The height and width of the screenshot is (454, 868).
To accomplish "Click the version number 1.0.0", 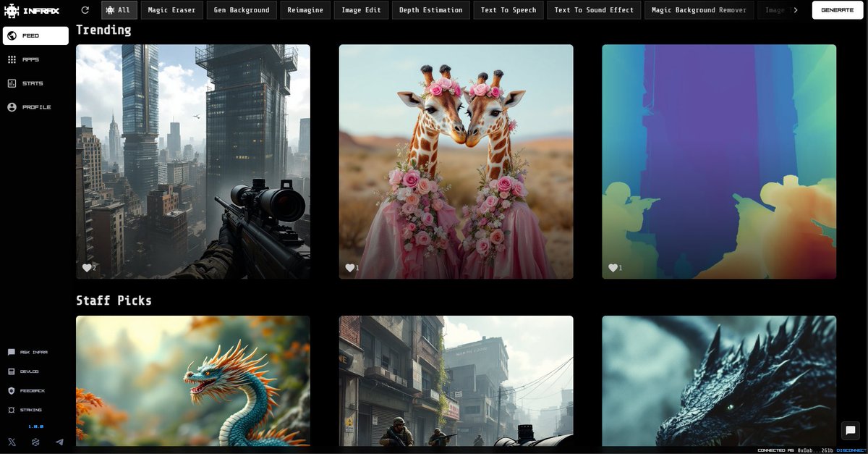I will [x=35, y=426].
